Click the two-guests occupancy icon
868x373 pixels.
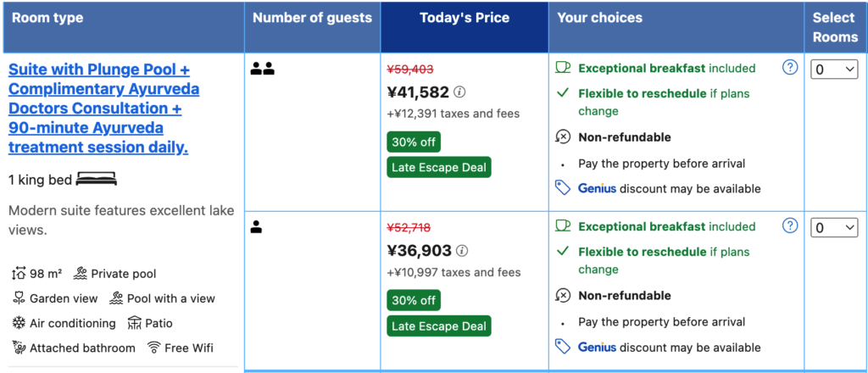coord(263,69)
